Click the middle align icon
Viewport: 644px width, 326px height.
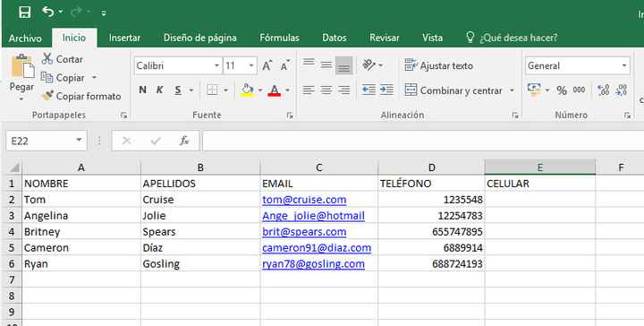point(326,65)
